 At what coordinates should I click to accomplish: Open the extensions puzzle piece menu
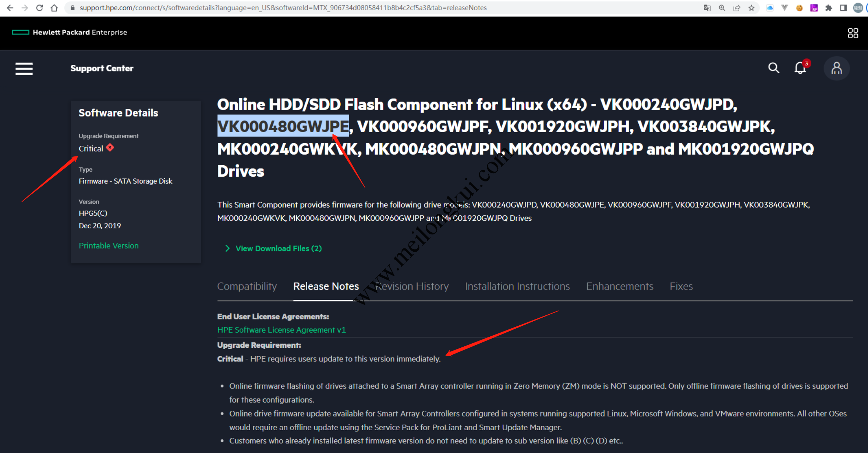point(829,8)
